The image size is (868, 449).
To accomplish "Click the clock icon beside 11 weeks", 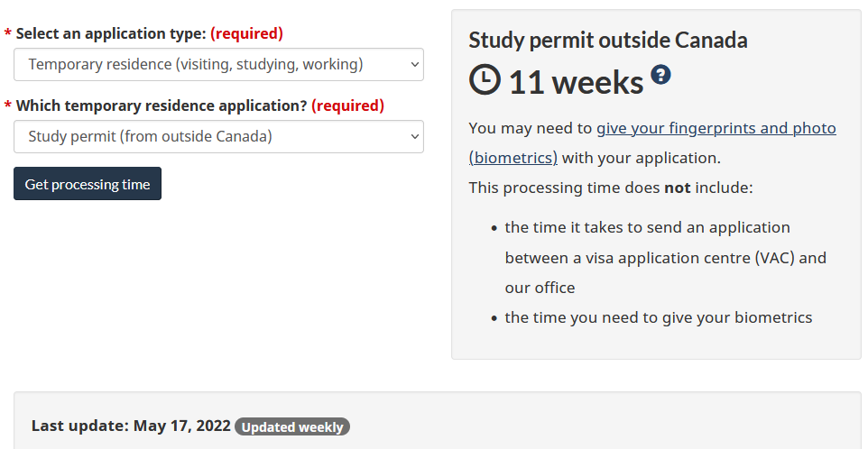I will [x=485, y=80].
